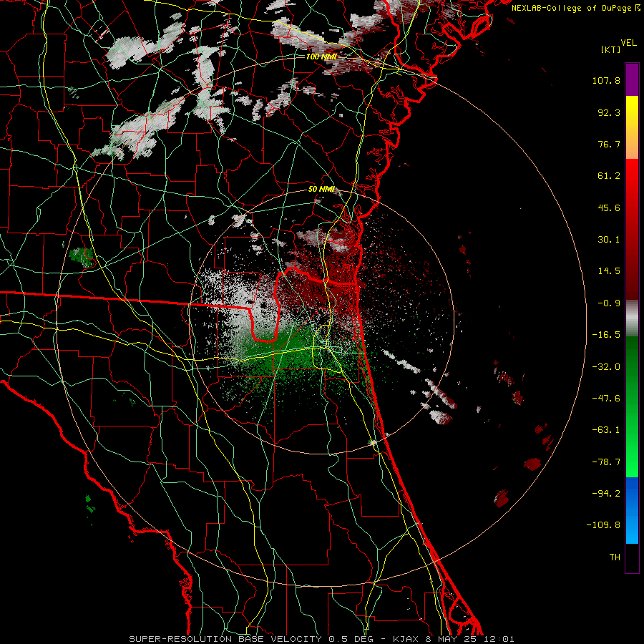Click the -109.8 legend value

[604, 525]
